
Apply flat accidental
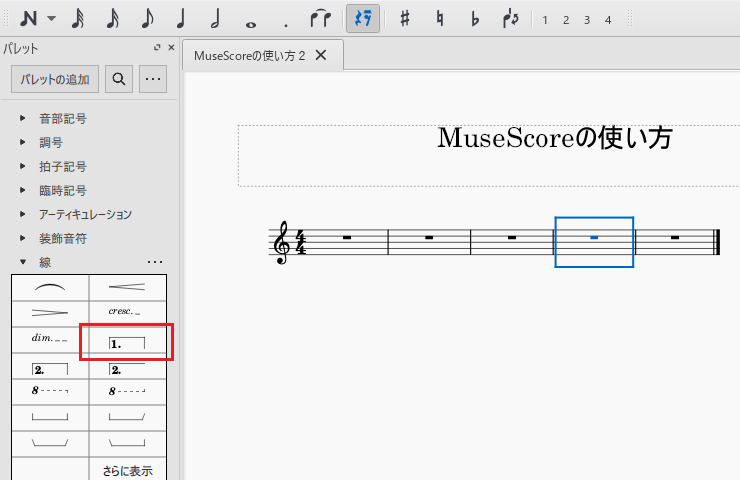pos(475,19)
